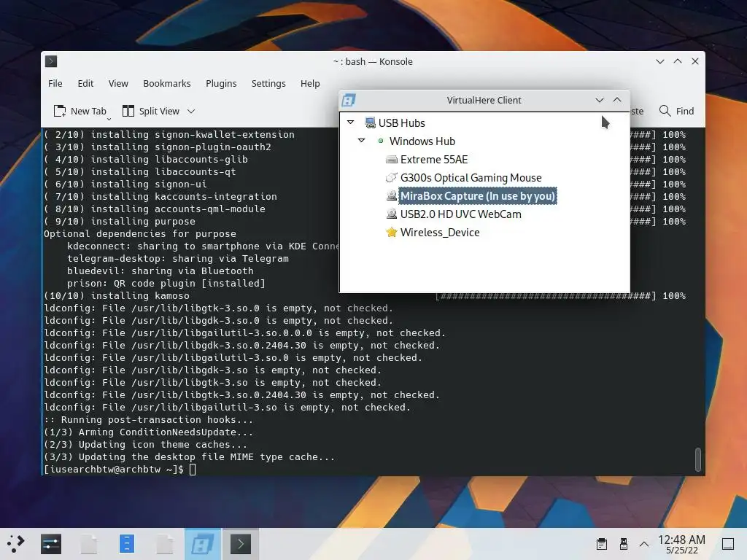Open the Split View dropdown arrow
747x560 pixels.
191,111
